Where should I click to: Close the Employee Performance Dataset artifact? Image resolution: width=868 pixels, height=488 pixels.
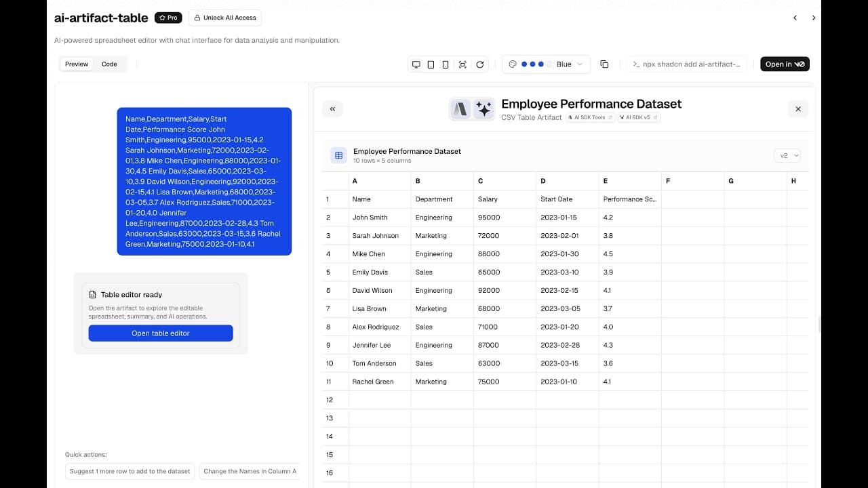pos(797,108)
